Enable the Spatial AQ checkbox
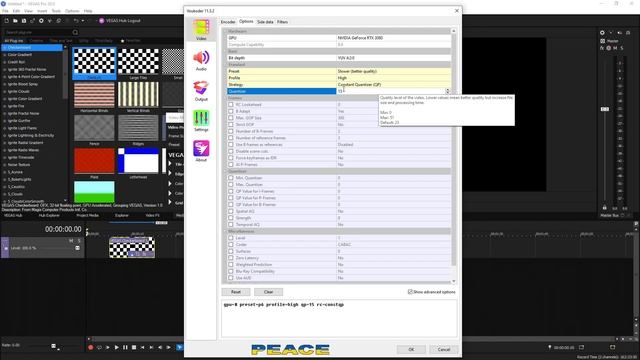This screenshot has width=640, height=360. (x=231, y=211)
